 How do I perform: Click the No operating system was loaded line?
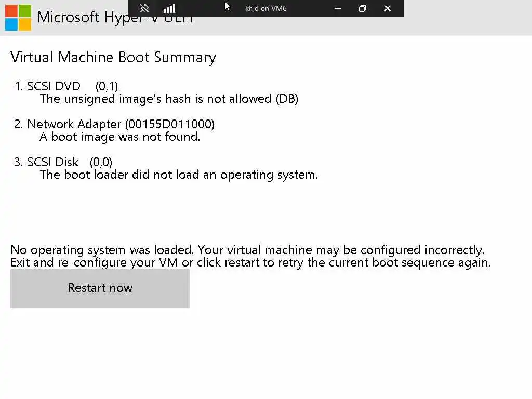tap(247, 250)
